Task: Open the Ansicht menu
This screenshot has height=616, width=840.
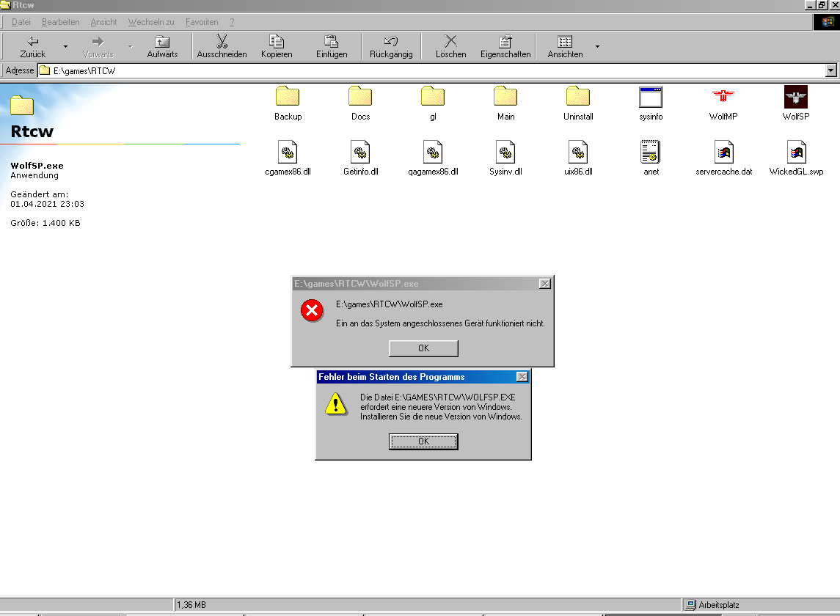Action: click(103, 22)
